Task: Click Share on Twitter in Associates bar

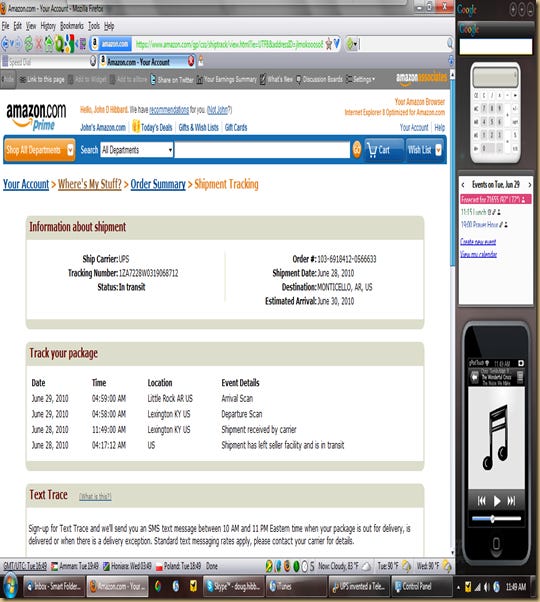Action: coord(172,79)
